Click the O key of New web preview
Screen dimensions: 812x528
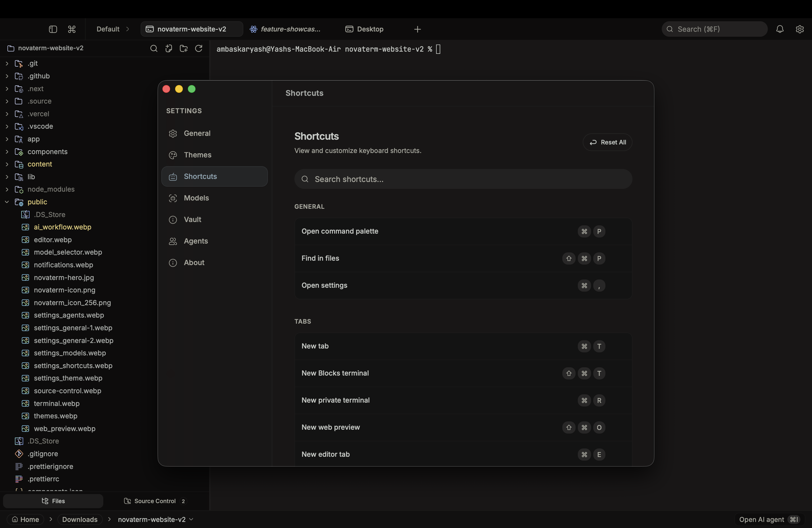click(x=599, y=427)
